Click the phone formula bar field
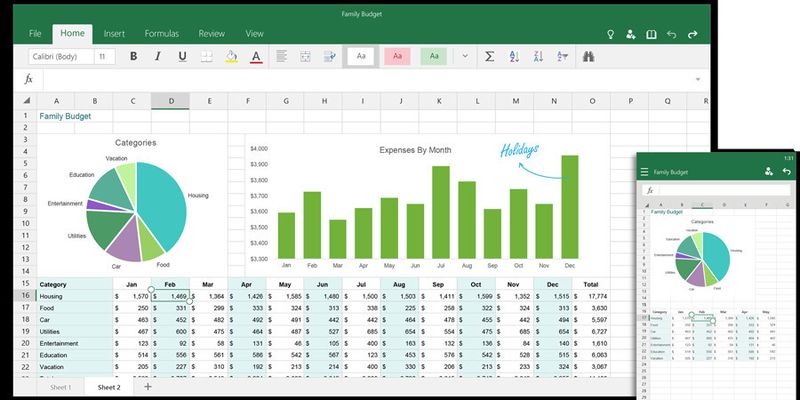Image resolution: width=800 pixels, height=400 pixels. (x=724, y=190)
